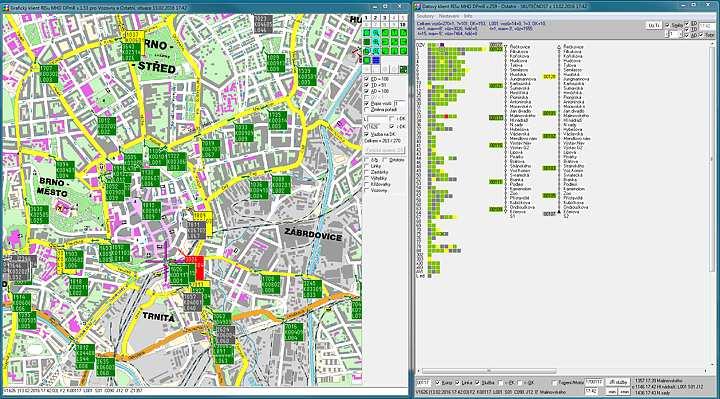Open the Info menu
Viewport: 720px width, 399px height.
[x=468, y=16]
